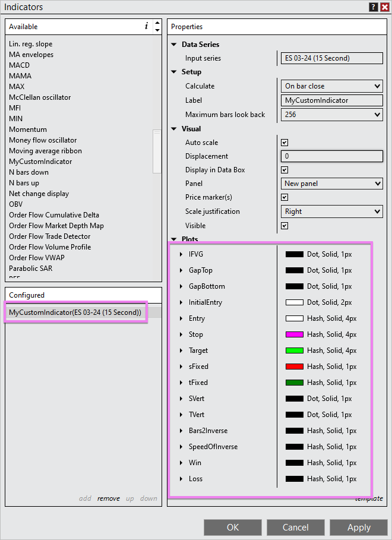This screenshot has height=540, width=392.
Task: Select Moving average ribbon indicator
Action: [46, 151]
